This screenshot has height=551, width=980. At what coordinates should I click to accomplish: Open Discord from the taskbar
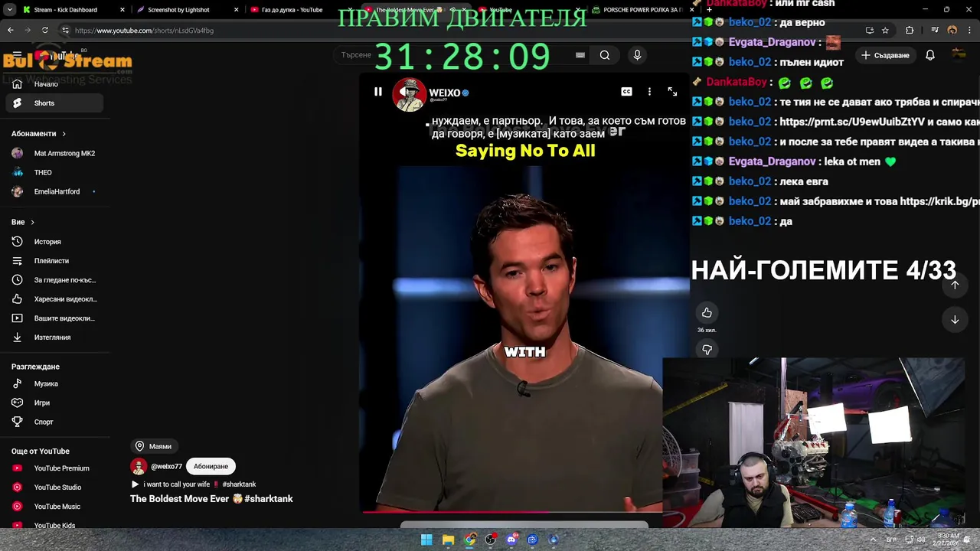[511, 540]
